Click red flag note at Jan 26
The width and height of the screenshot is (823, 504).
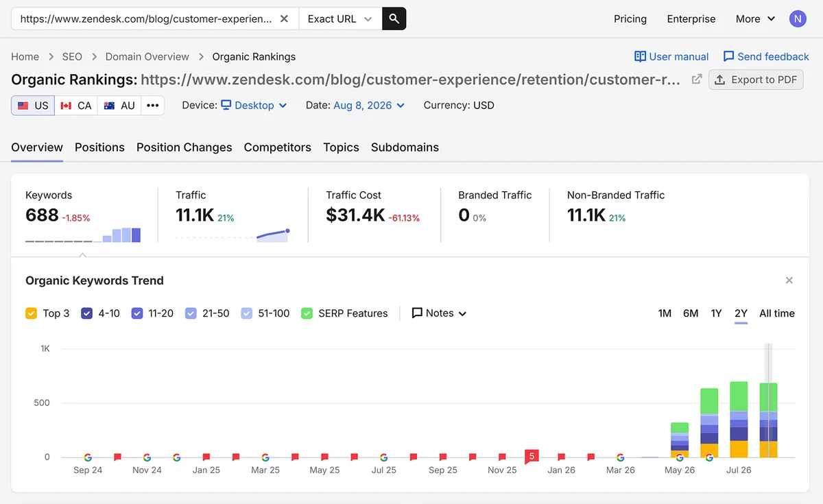click(x=562, y=457)
